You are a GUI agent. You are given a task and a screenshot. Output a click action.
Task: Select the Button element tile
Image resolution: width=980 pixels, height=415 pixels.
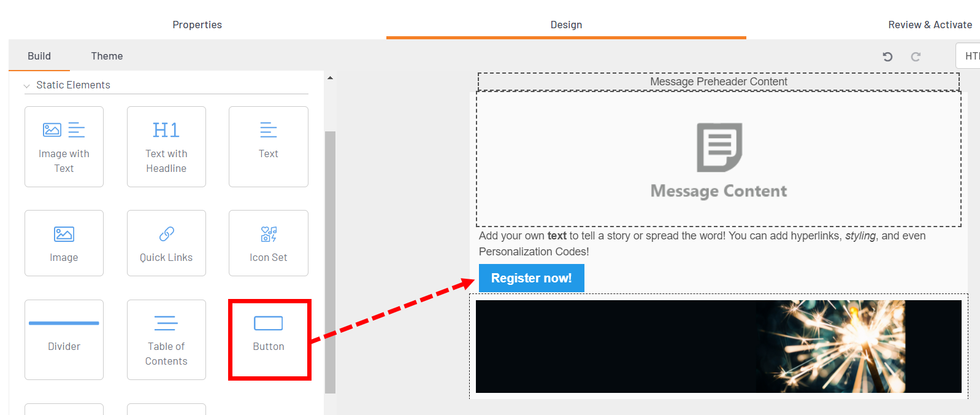pyautogui.click(x=269, y=339)
